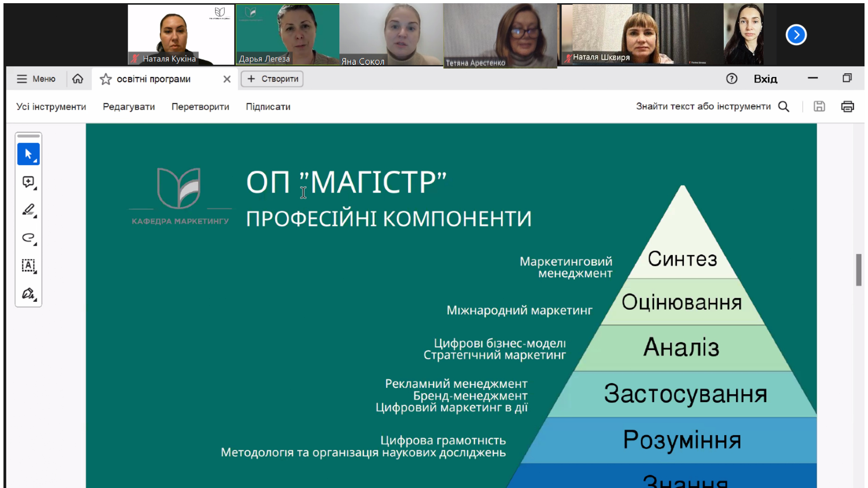Click the save (floppy disk) icon
Image resolution: width=868 pixels, height=488 pixels.
(819, 106)
